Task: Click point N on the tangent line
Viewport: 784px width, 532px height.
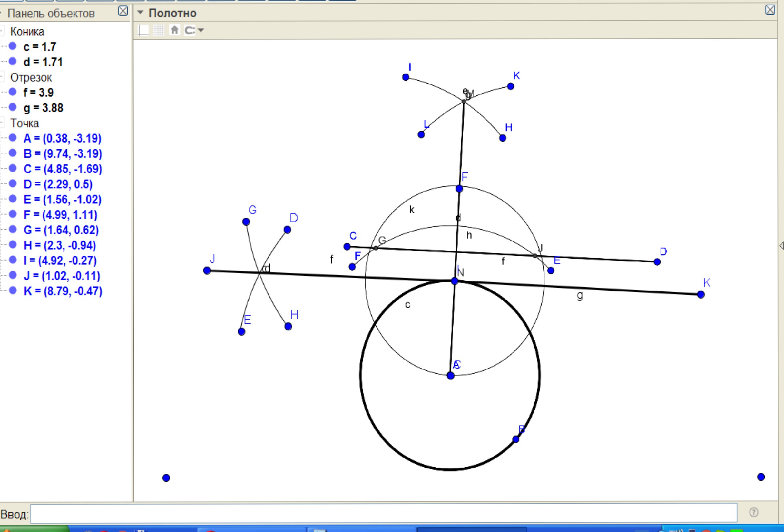Action: (455, 281)
